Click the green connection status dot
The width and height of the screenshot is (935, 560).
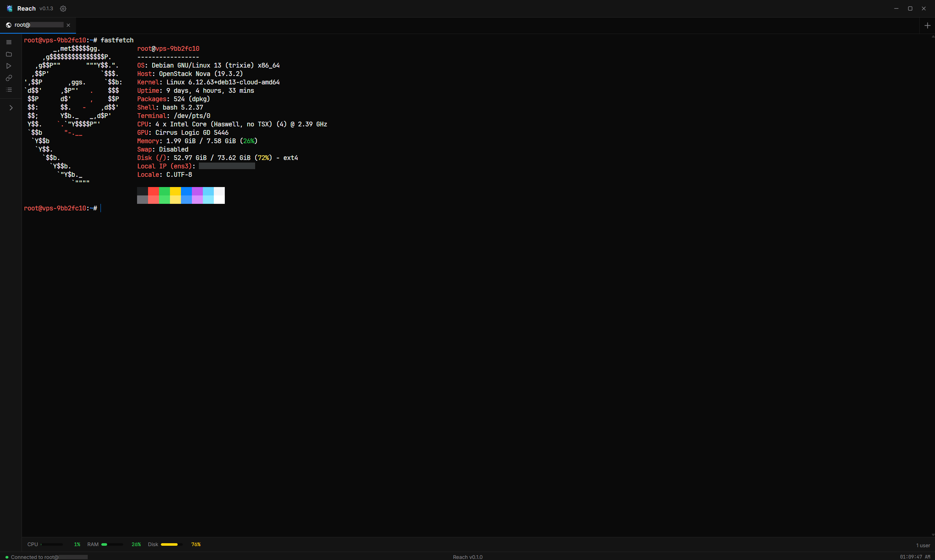pyautogui.click(x=7, y=557)
